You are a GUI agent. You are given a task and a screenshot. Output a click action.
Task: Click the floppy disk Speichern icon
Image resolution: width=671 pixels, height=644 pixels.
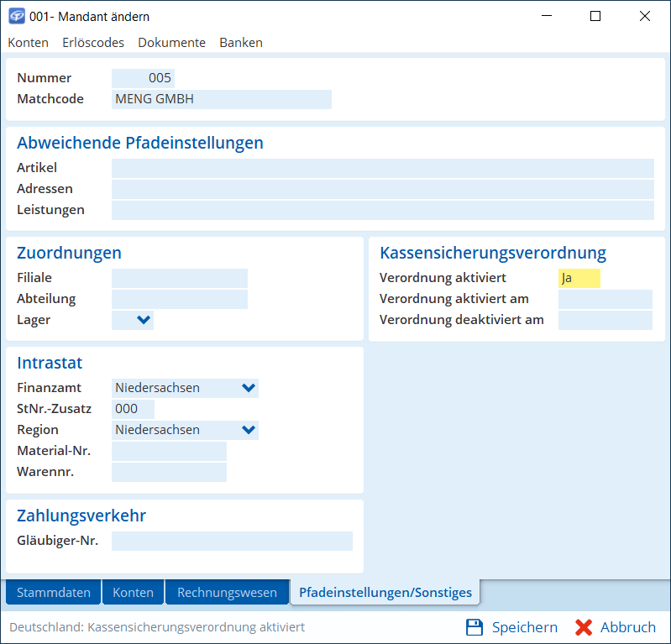coord(474,627)
